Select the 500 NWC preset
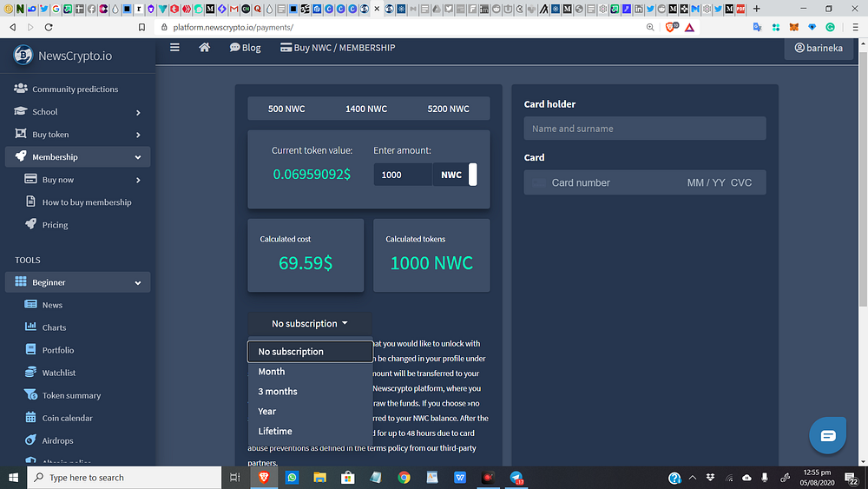This screenshot has height=489, width=868. point(286,109)
